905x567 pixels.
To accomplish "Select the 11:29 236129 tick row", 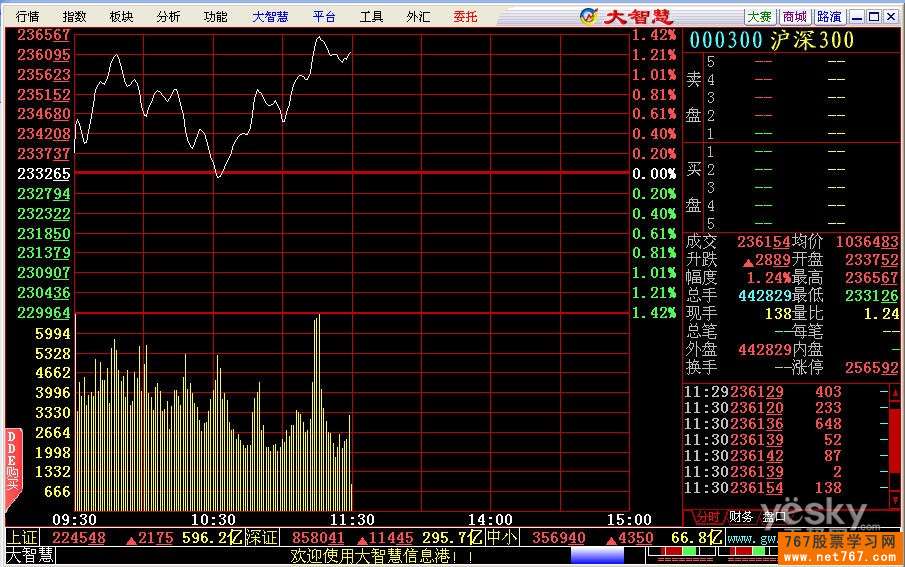I will tap(786, 392).
